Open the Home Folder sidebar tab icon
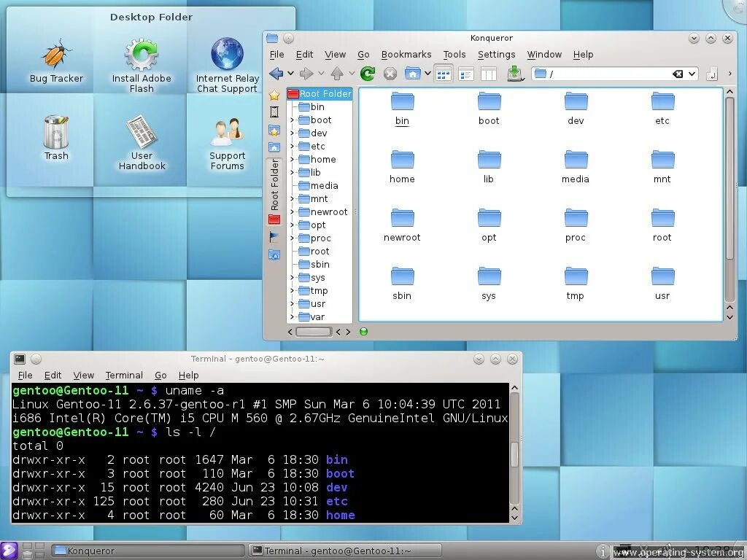 click(x=274, y=147)
